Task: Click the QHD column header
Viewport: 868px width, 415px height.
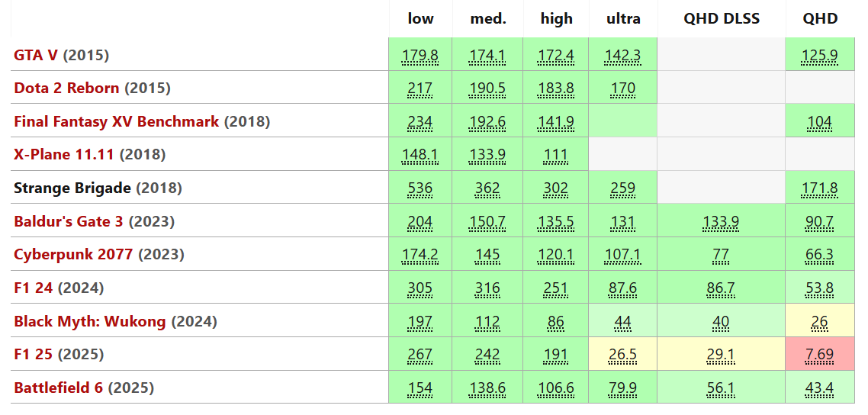Action: [x=821, y=19]
